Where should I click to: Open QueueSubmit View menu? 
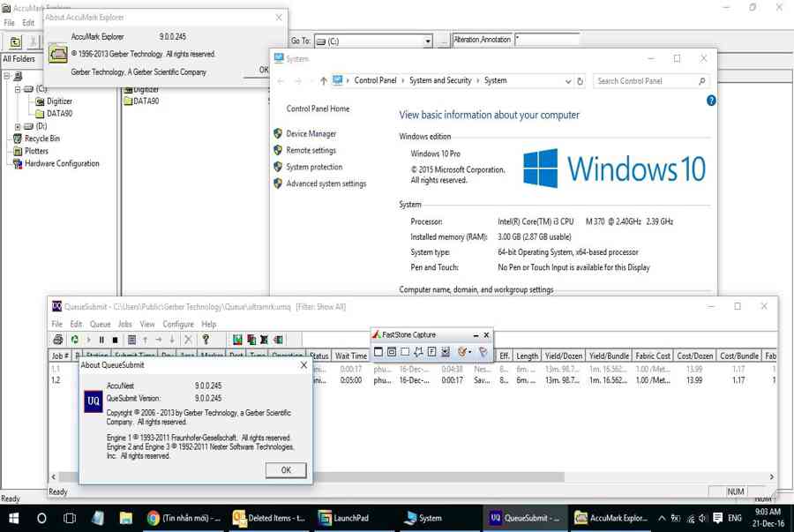click(147, 324)
